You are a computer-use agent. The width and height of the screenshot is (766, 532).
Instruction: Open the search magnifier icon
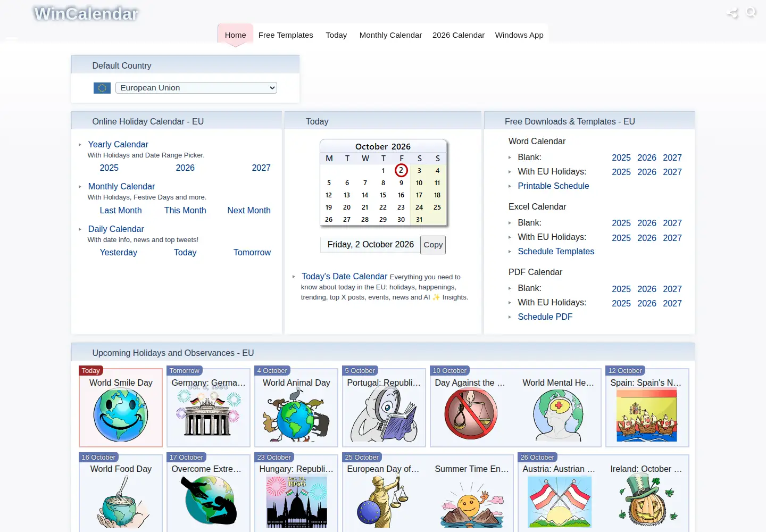click(751, 12)
